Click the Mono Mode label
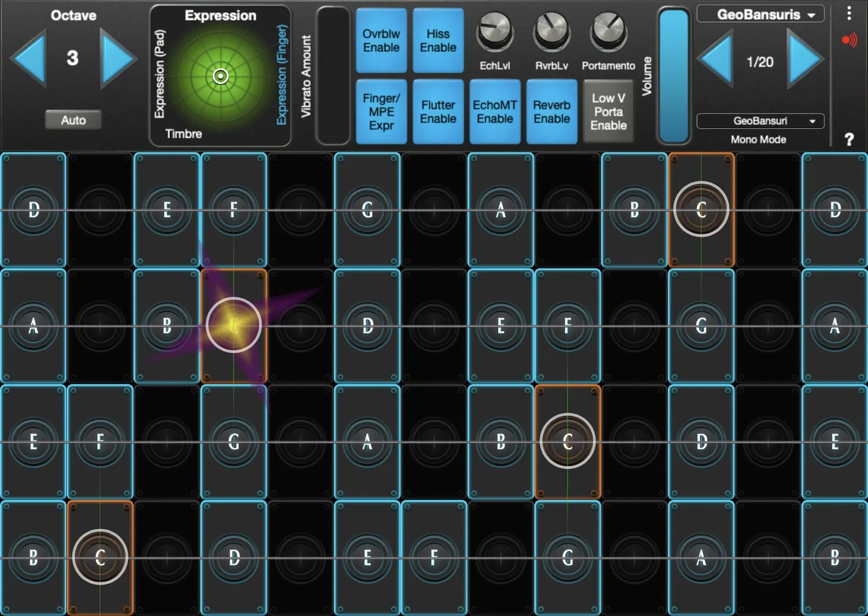 [x=758, y=139]
